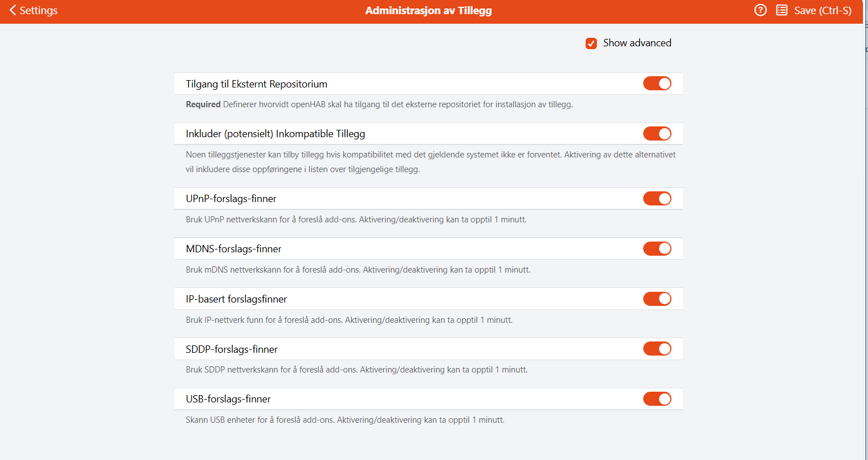Click the SDDP-forslags-finner row label
Screen dimensions: 868x460
(x=232, y=349)
